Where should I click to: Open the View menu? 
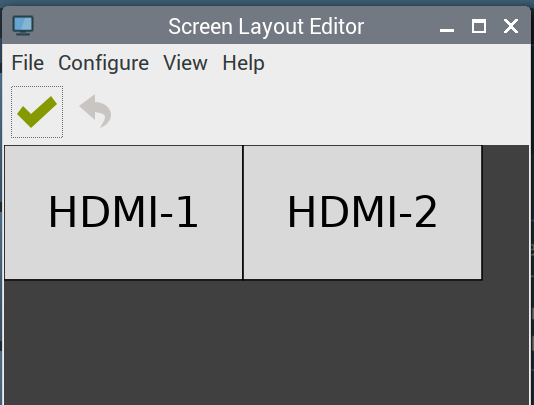point(185,63)
